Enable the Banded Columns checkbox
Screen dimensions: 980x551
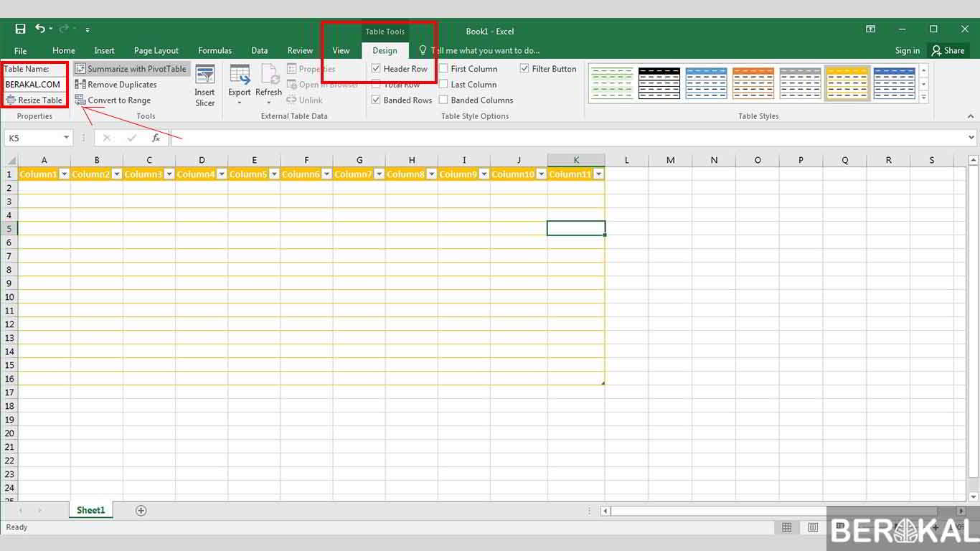(x=443, y=100)
